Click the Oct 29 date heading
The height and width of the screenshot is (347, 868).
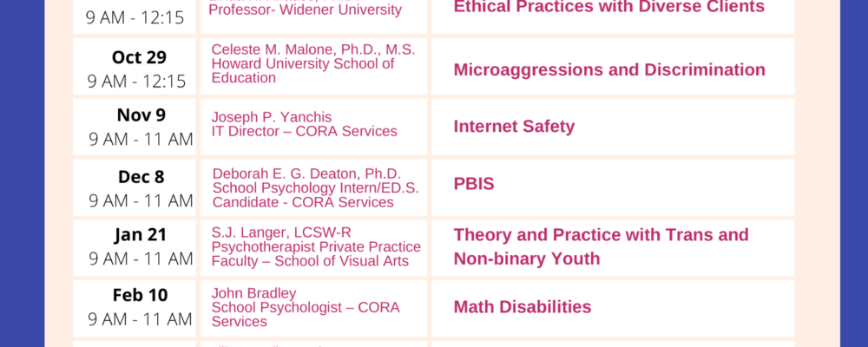(139, 57)
